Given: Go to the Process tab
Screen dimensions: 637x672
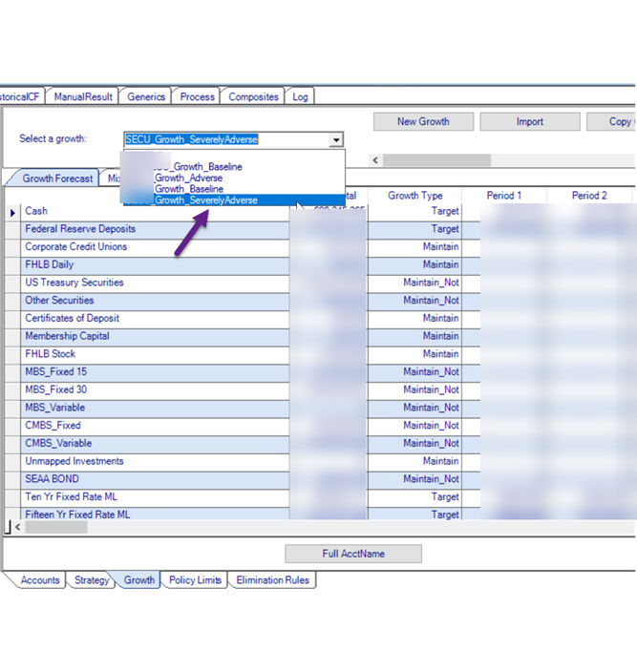Looking at the screenshot, I should [x=197, y=96].
